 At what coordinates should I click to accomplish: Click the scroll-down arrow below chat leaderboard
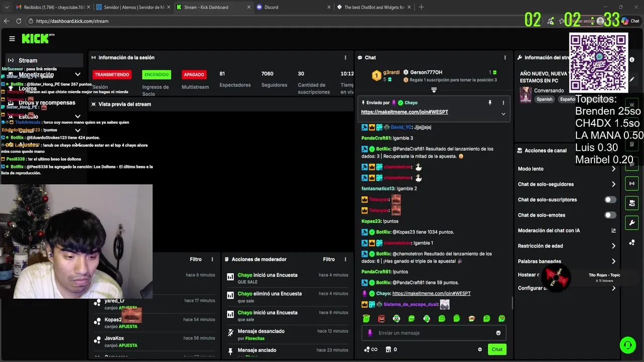tap(434, 90)
